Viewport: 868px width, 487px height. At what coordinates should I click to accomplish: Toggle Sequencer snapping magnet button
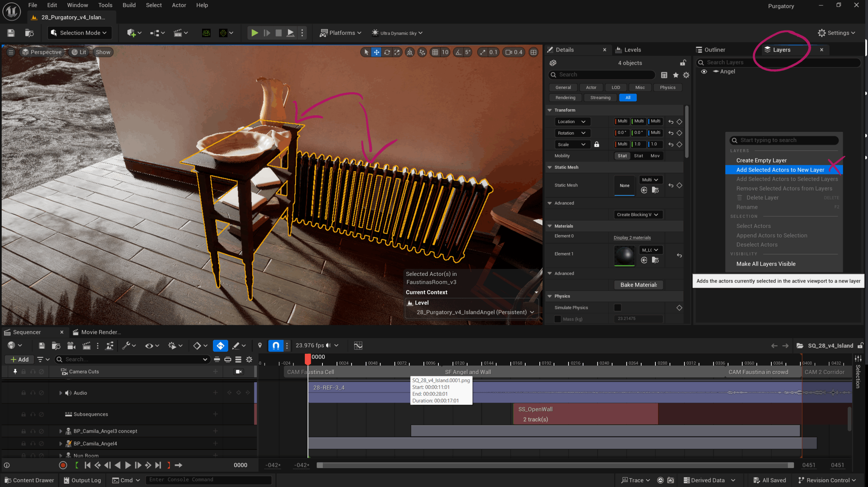point(276,346)
